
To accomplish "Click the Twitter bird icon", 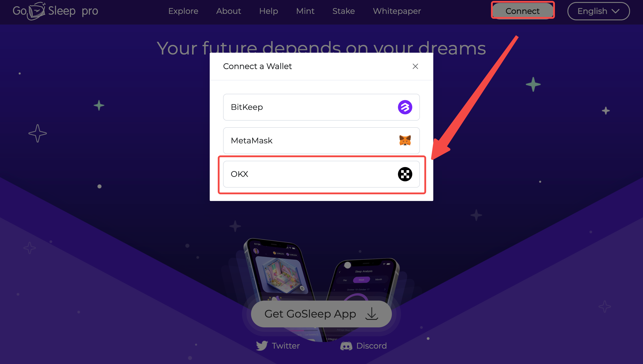I will click(262, 346).
